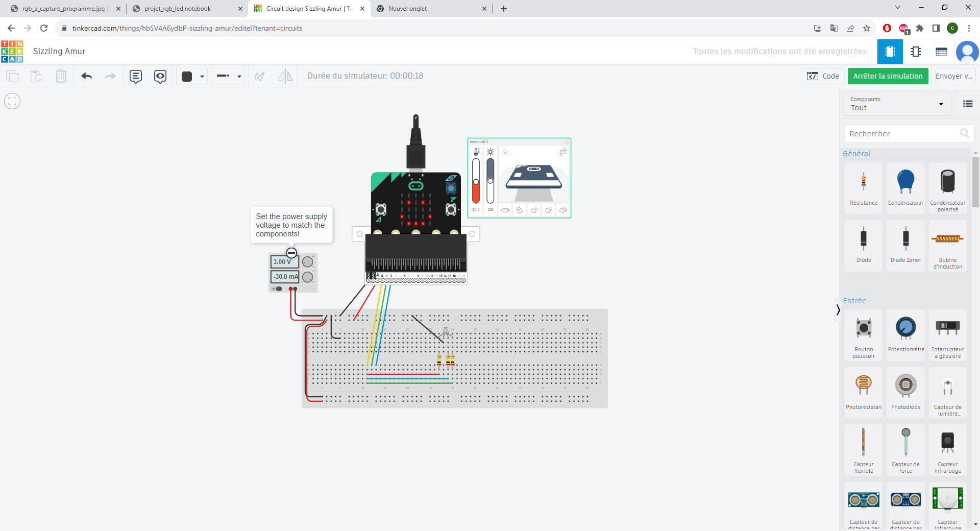Select the Capteur flexible component
Viewport: 980px width, 531px height.
tap(864, 450)
